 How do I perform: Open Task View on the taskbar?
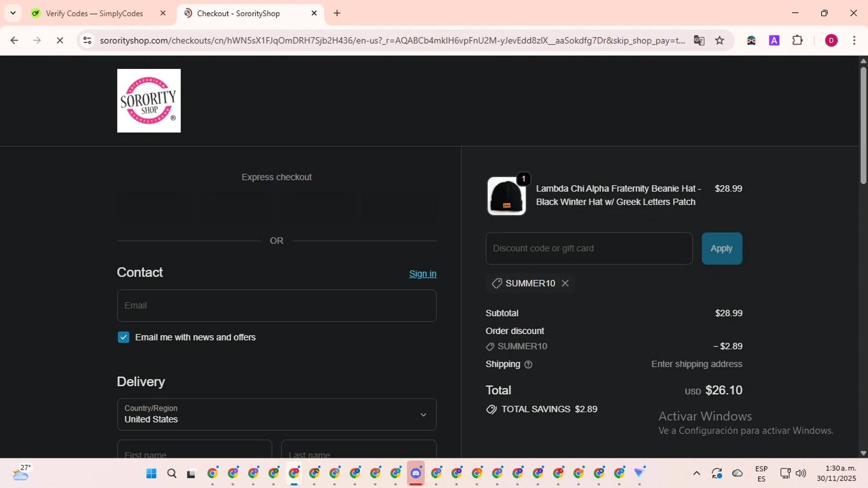pos(191,474)
